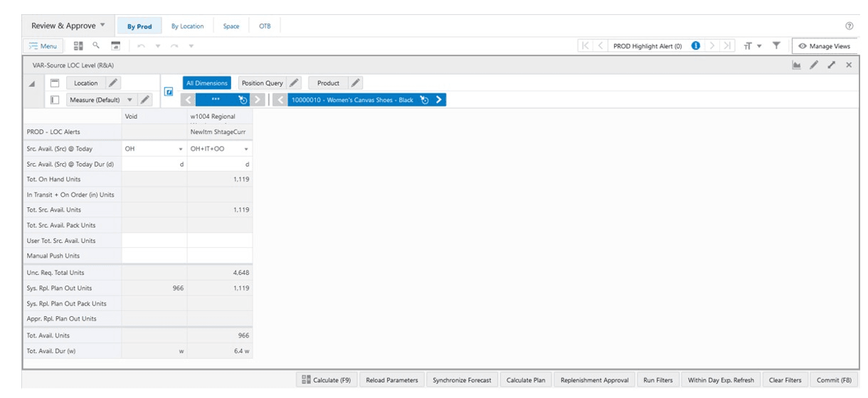This screenshot has width=868, height=398.
Task: Click row axis icon beside Measure
Action: click(x=53, y=99)
